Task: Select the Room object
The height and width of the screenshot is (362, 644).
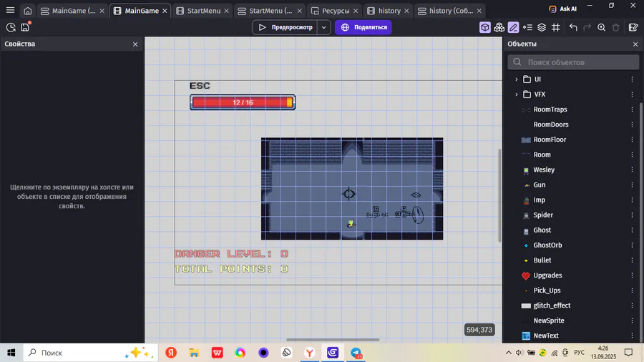Action: 542,155
